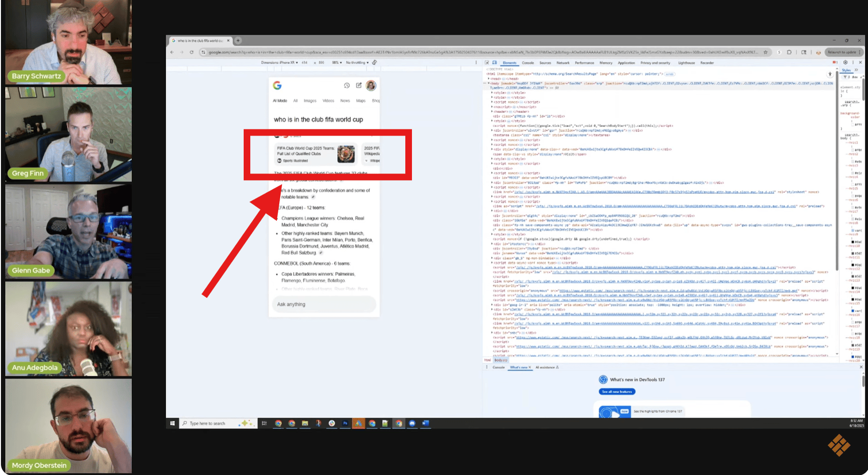Image resolution: width=868 pixels, height=475 pixels.
Task: Expand the head element node
Action: (489, 79)
